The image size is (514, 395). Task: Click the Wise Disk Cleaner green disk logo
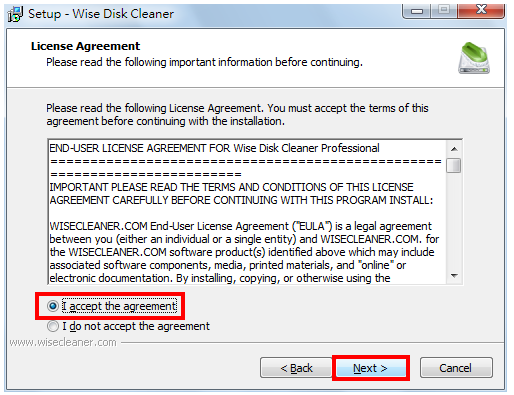(474, 58)
